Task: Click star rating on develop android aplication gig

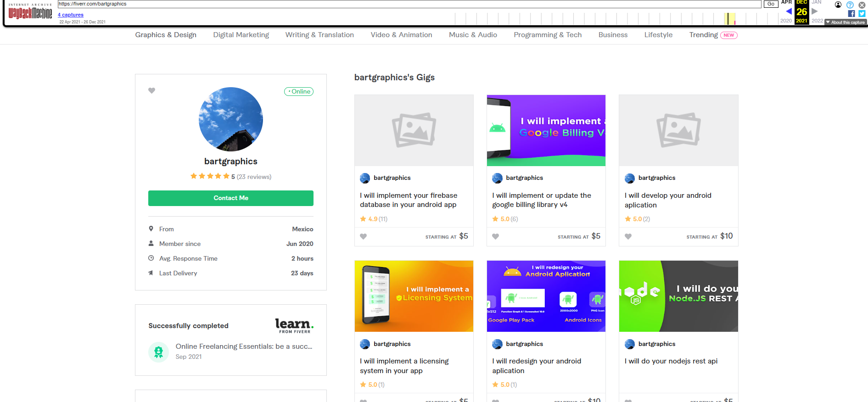Action: point(638,219)
